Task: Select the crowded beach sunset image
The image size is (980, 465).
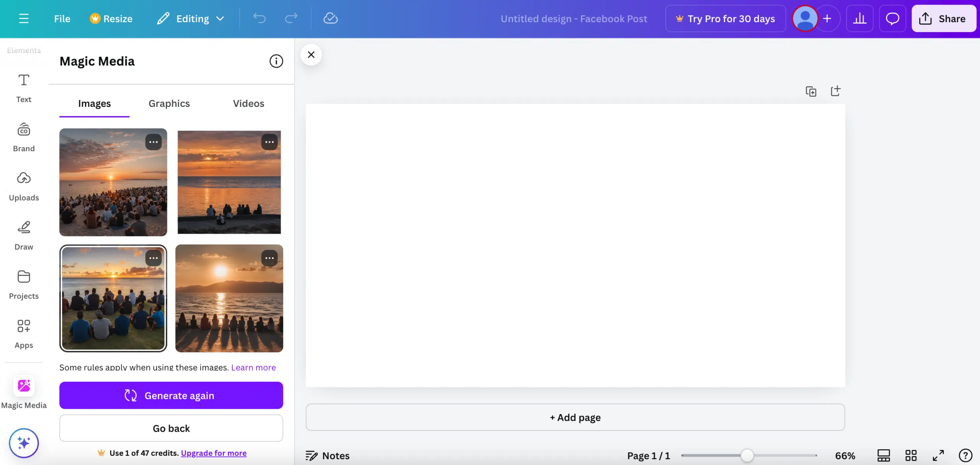Action: click(113, 182)
